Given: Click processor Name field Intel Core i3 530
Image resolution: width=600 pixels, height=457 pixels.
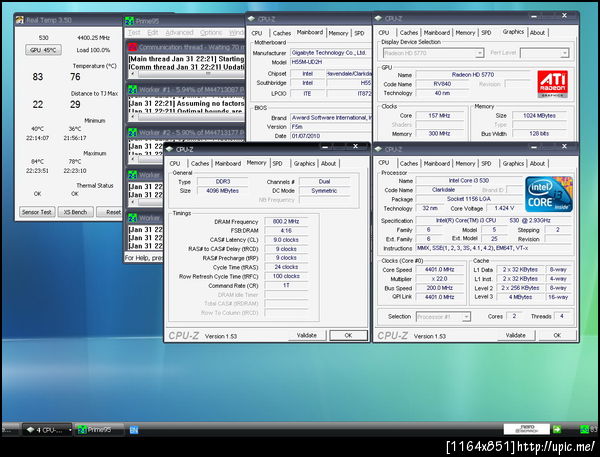Looking at the screenshot, I should click(x=469, y=181).
